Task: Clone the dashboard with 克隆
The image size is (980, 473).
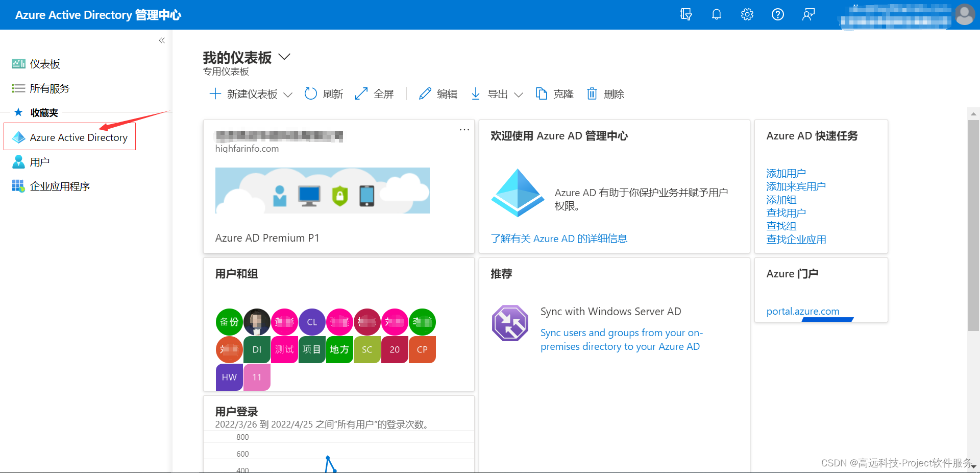Action: click(554, 94)
